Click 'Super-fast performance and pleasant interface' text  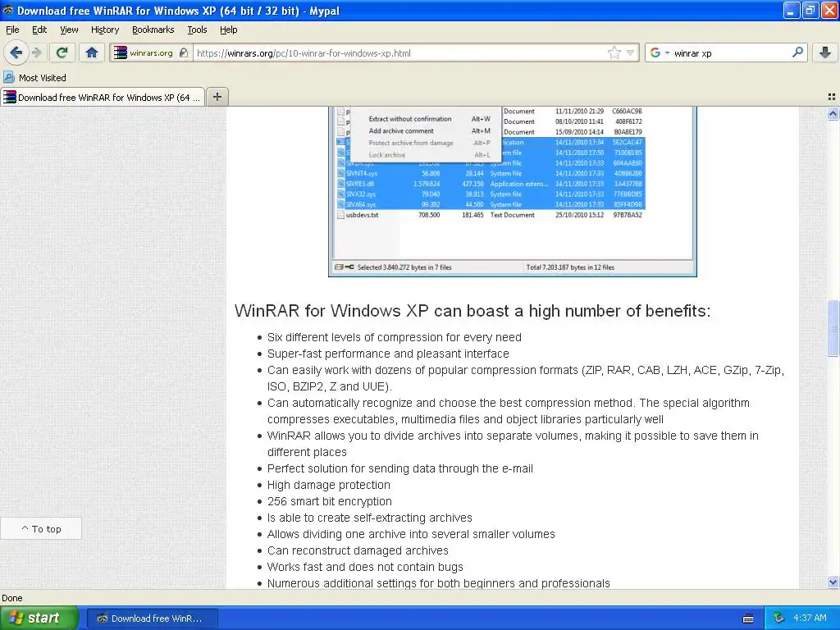coord(388,354)
